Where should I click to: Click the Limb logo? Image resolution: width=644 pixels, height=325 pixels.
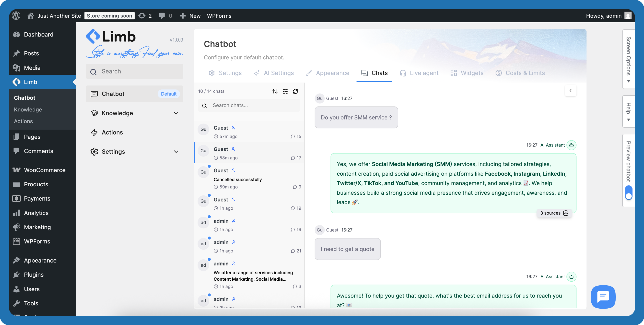(111, 36)
